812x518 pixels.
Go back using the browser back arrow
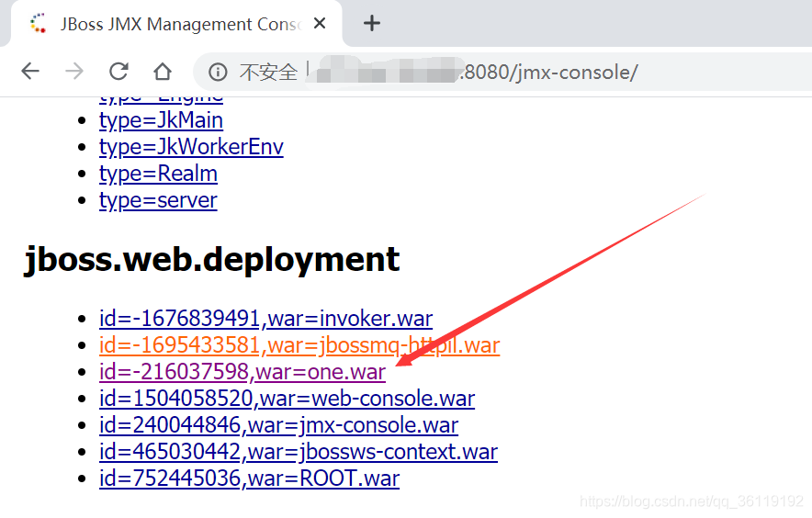coord(30,72)
